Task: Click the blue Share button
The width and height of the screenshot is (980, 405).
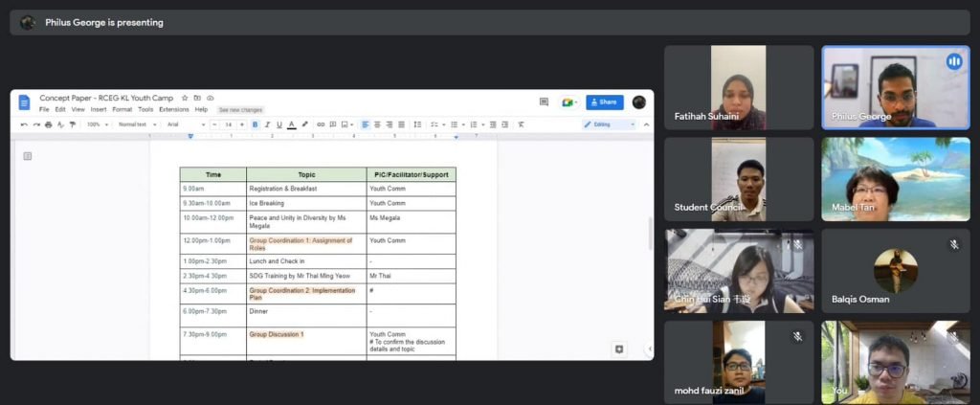Action: click(x=604, y=102)
